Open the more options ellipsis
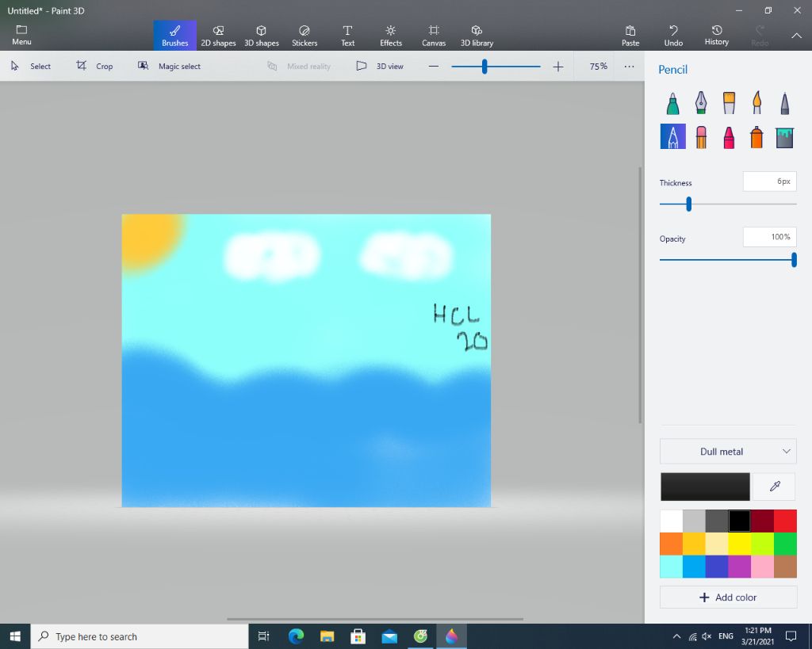 tap(629, 67)
